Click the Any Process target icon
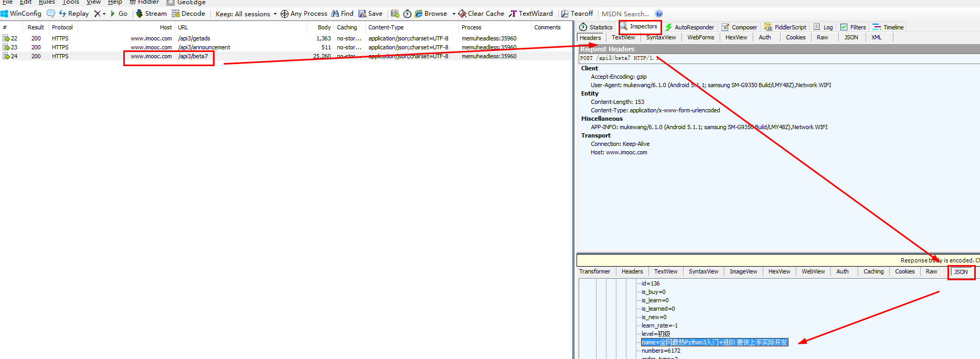Image resolution: width=980 pixels, height=359 pixels. [x=284, y=14]
